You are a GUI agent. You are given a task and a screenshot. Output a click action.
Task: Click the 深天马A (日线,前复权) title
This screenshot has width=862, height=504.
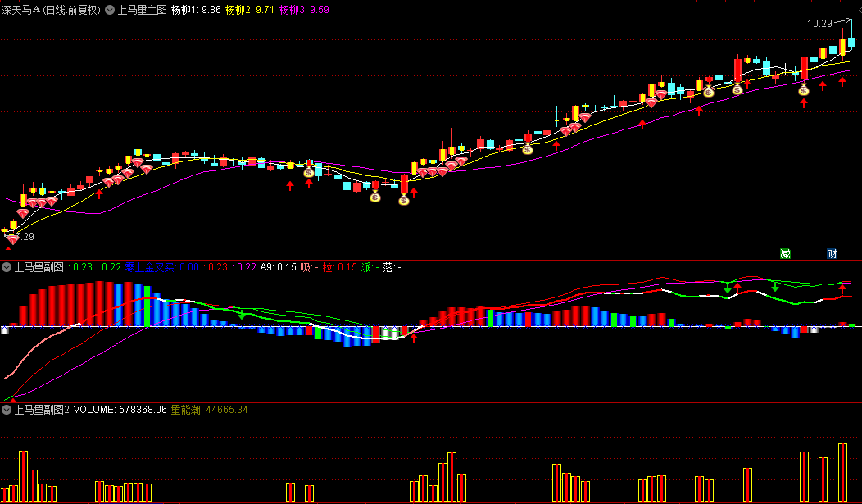point(52,10)
